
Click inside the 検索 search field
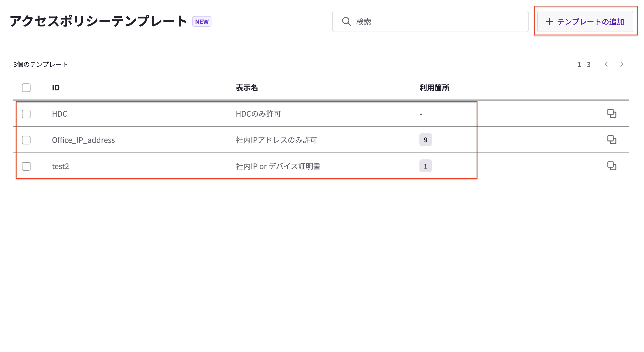(428, 22)
